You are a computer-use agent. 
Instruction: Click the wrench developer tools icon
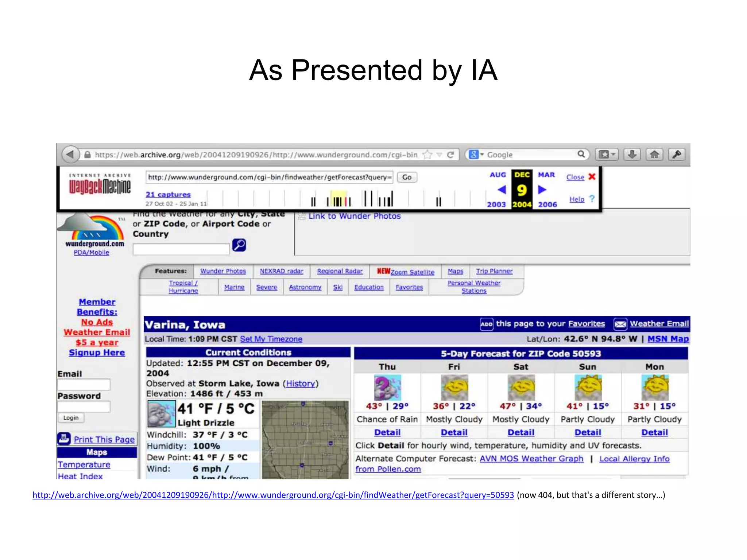click(x=677, y=155)
